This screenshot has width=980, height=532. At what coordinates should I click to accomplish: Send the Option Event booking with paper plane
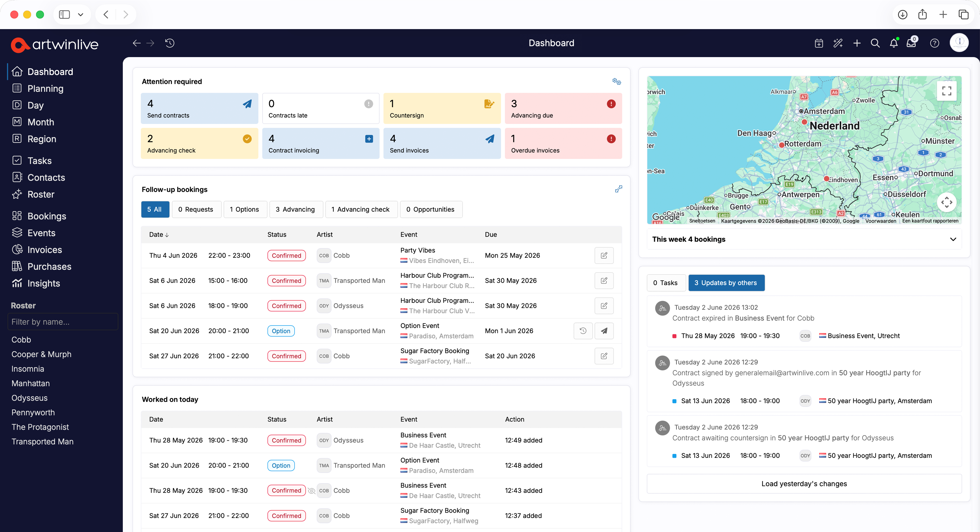pyautogui.click(x=604, y=331)
